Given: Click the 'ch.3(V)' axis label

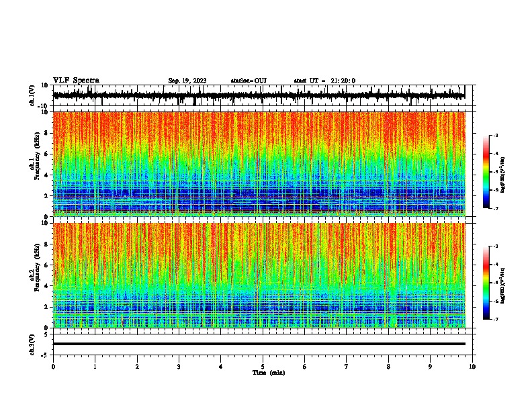Looking at the screenshot, I should coord(32,345).
